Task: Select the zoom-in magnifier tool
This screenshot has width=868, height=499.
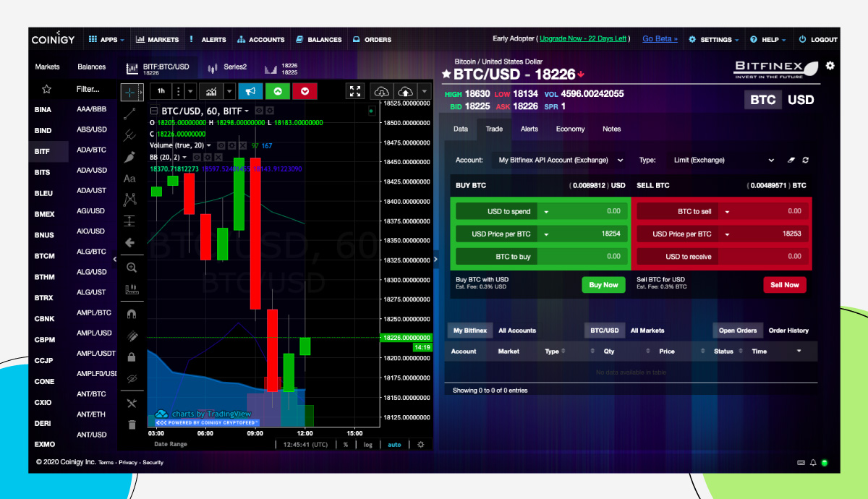Action: point(132,268)
